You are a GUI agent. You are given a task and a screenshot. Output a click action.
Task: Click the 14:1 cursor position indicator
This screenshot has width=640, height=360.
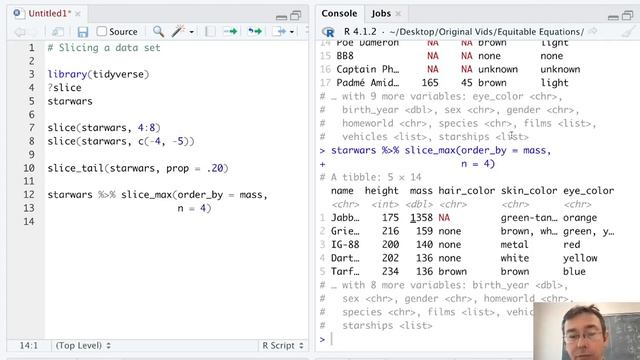pyautogui.click(x=29, y=345)
